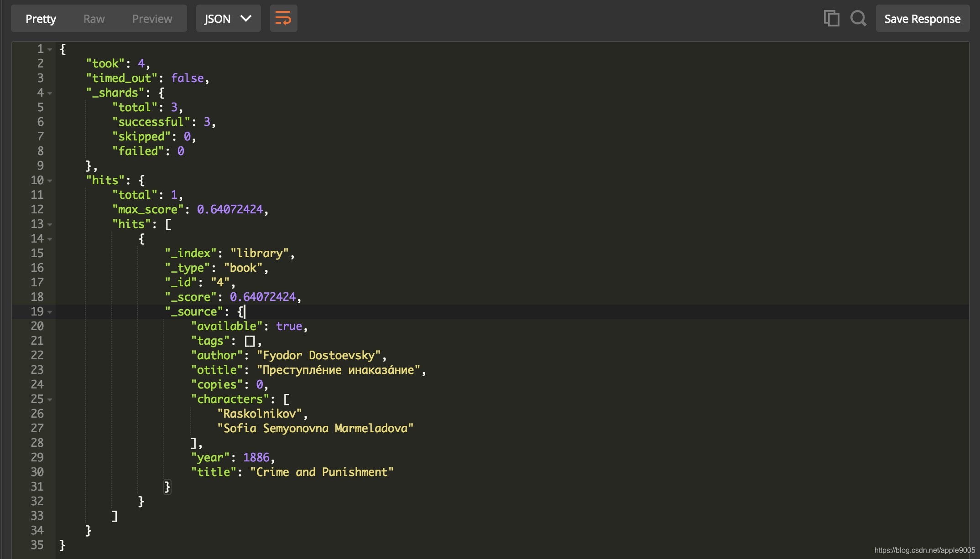This screenshot has height=559, width=980.
Task: Click the "Crime and Punishment" value
Action: point(322,472)
